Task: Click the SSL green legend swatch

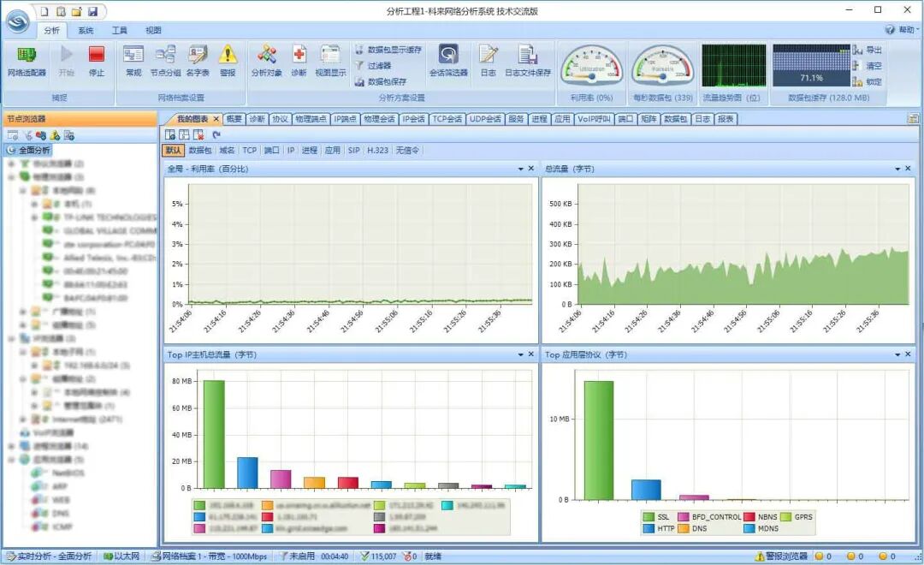Action: coord(649,517)
